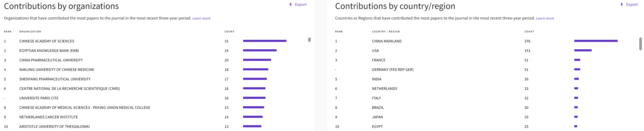This screenshot has height=131, width=644.
Task: Select India country row
Action: [x=377, y=79]
